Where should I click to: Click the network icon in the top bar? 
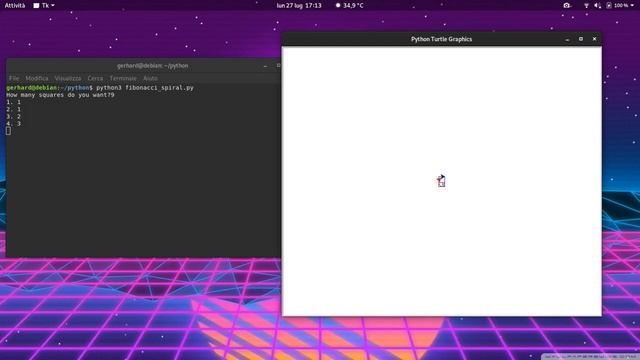click(586, 5)
